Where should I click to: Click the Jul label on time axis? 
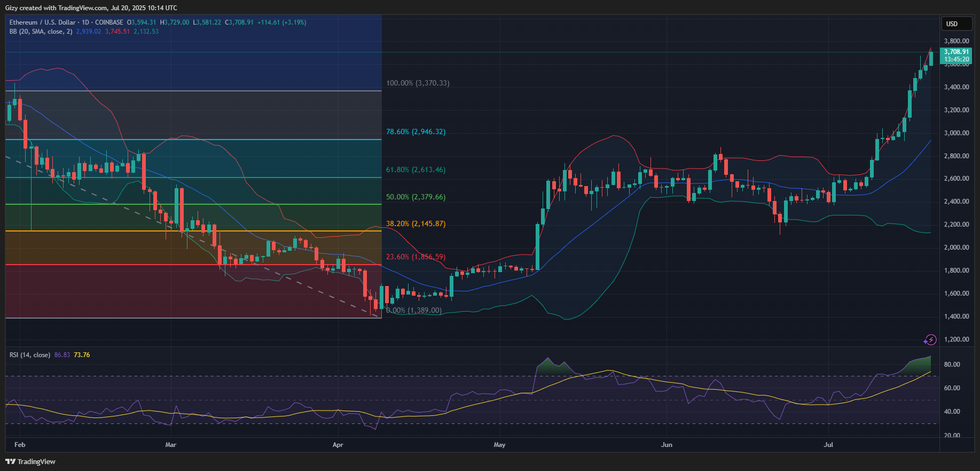828,445
